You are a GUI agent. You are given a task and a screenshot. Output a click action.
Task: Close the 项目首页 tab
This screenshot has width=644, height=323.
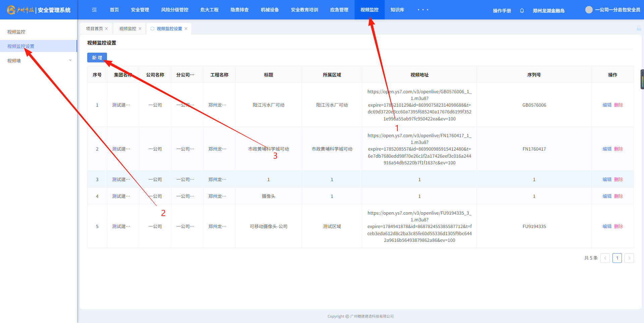point(107,29)
